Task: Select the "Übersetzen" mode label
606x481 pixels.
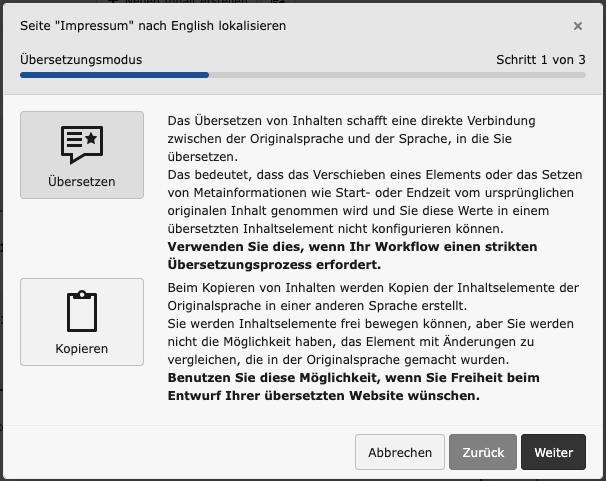Action: (82, 182)
